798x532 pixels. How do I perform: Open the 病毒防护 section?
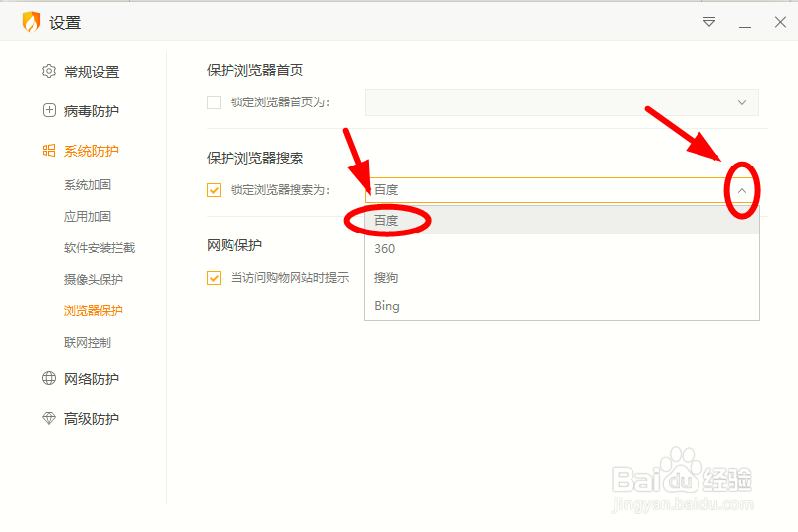91,111
